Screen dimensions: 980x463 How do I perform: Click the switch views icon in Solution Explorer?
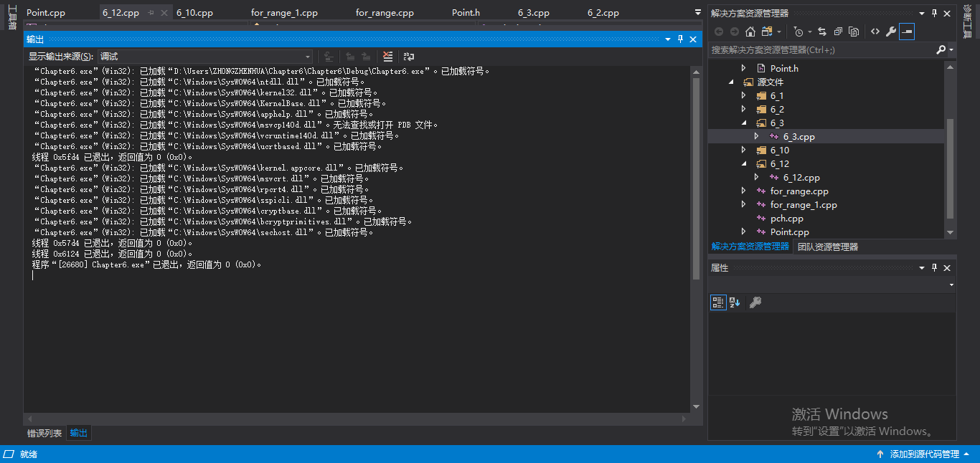[768, 32]
